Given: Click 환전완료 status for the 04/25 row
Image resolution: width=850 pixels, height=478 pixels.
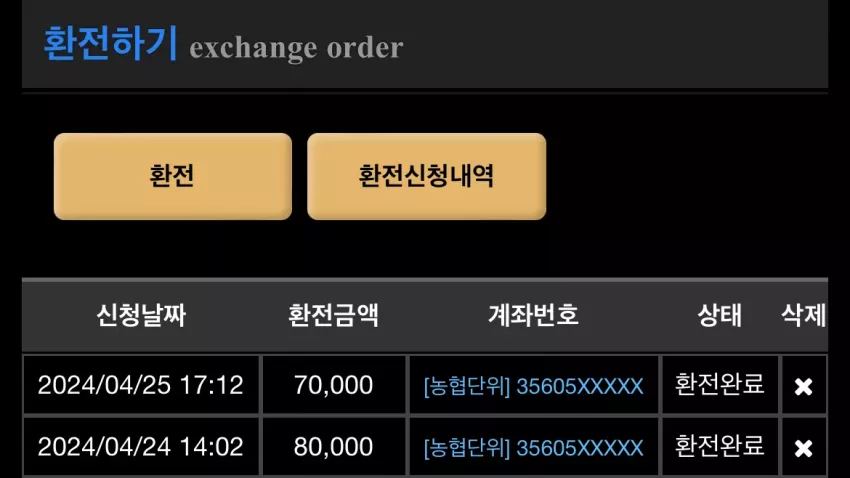Looking at the screenshot, I should tap(719, 384).
